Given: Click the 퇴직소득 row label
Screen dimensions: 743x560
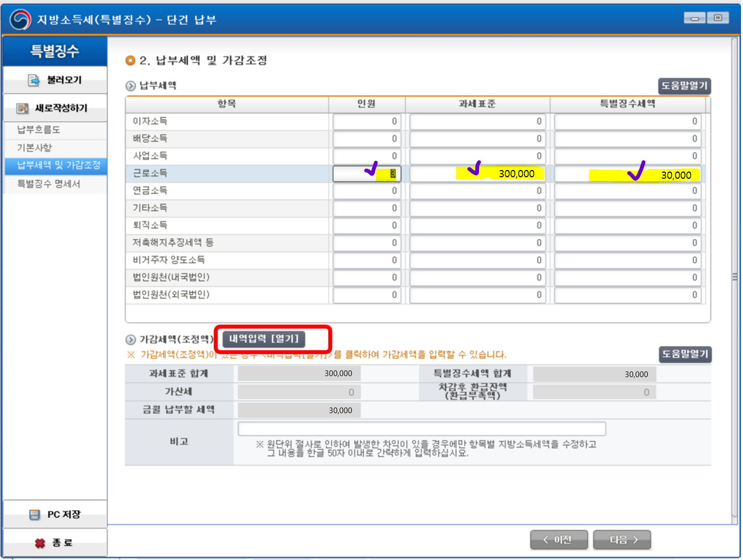Looking at the screenshot, I should pos(150,225).
